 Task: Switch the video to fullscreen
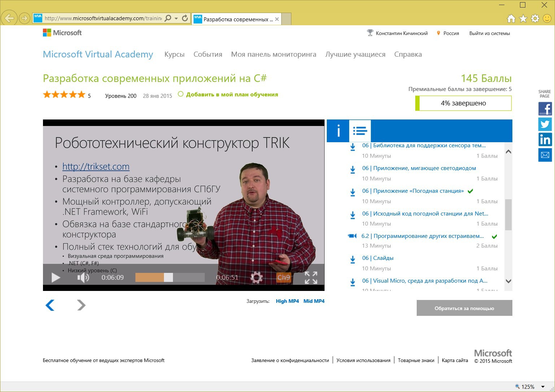(x=311, y=278)
